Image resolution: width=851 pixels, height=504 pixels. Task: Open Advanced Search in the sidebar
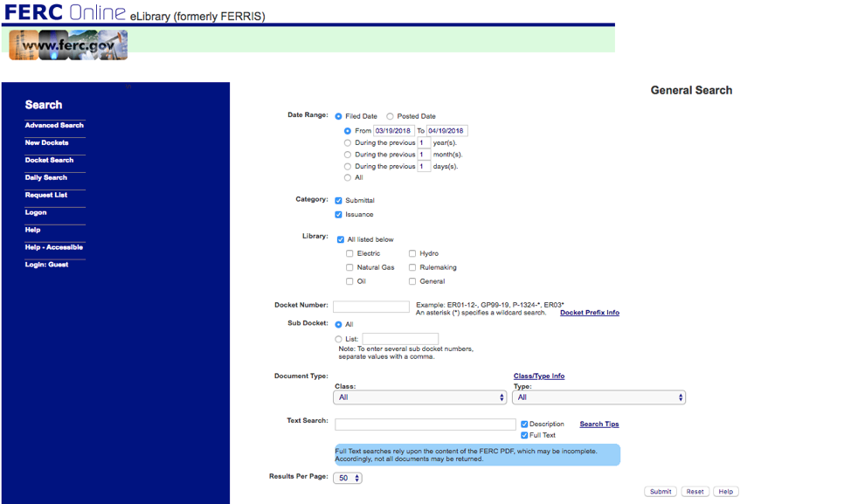coord(54,125)
